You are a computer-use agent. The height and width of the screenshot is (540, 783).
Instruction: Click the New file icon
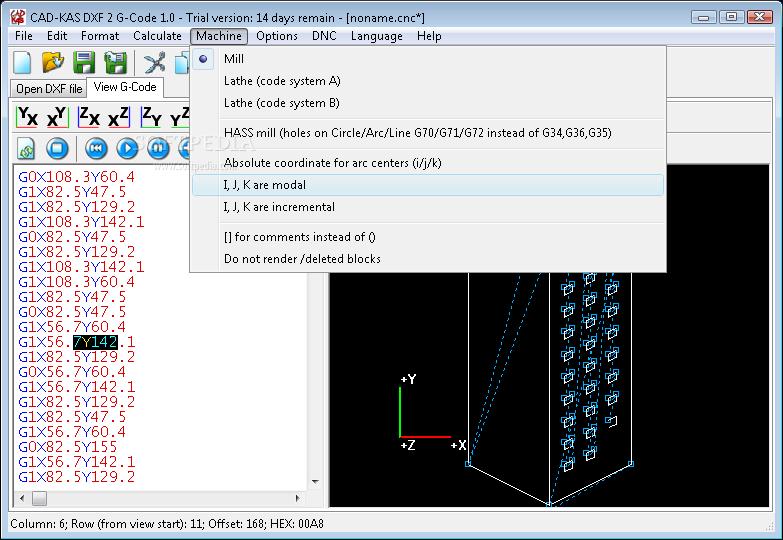click(22, 63)
